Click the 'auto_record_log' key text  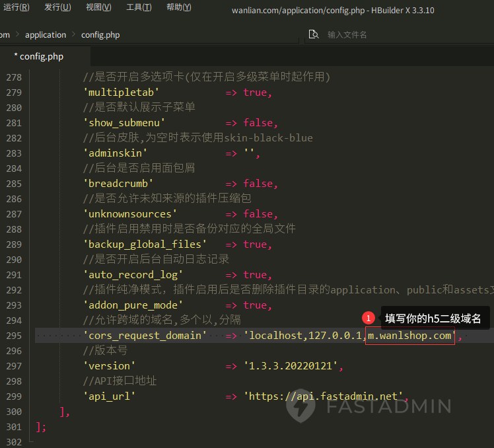(x=133, y=275)
